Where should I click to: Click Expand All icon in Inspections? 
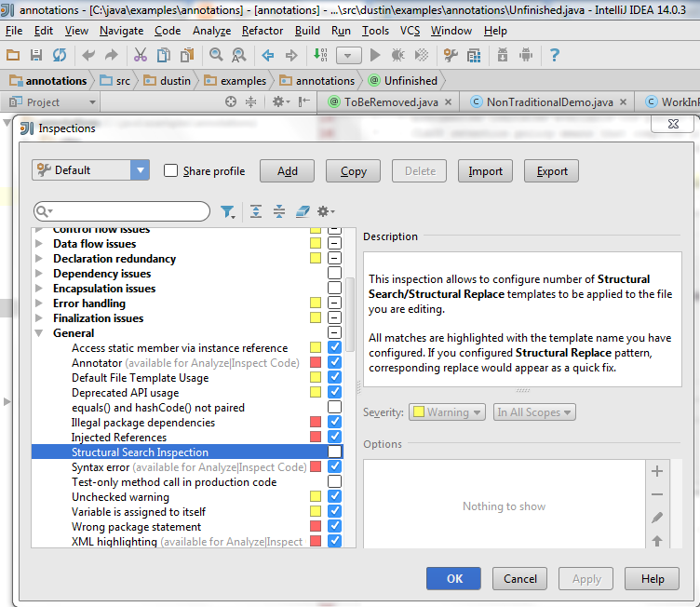point(256,211)
